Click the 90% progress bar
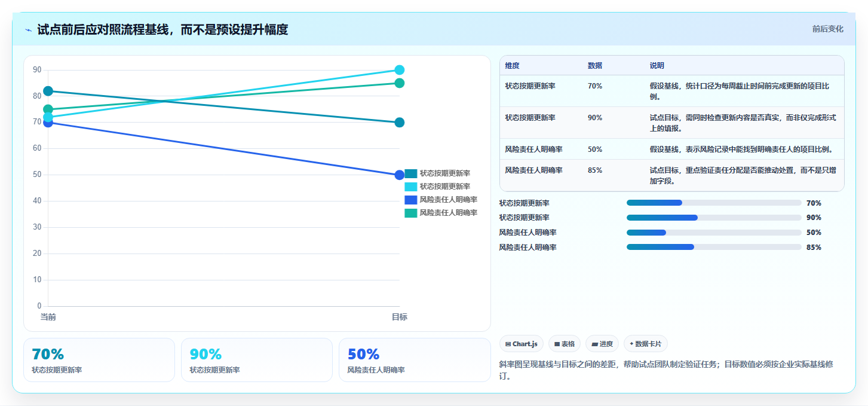This screenshot has height=406, width=868. (x=714, y=218)
